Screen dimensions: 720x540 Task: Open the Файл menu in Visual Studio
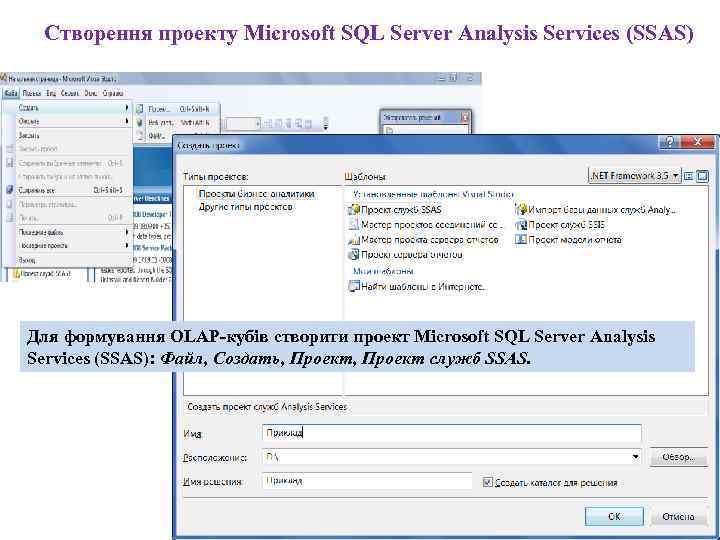point(11,93)
